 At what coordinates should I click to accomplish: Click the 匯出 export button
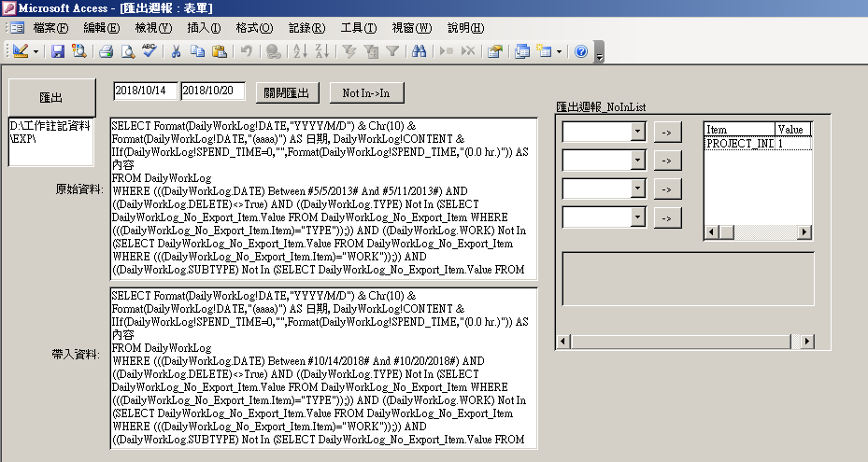click(51, 97)
